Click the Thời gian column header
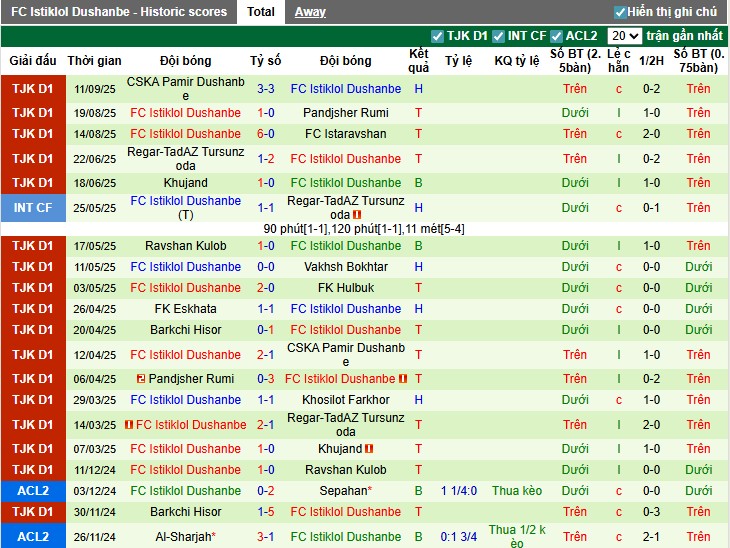The height and width of the screenshot is (548, 730). coord(94,61)
